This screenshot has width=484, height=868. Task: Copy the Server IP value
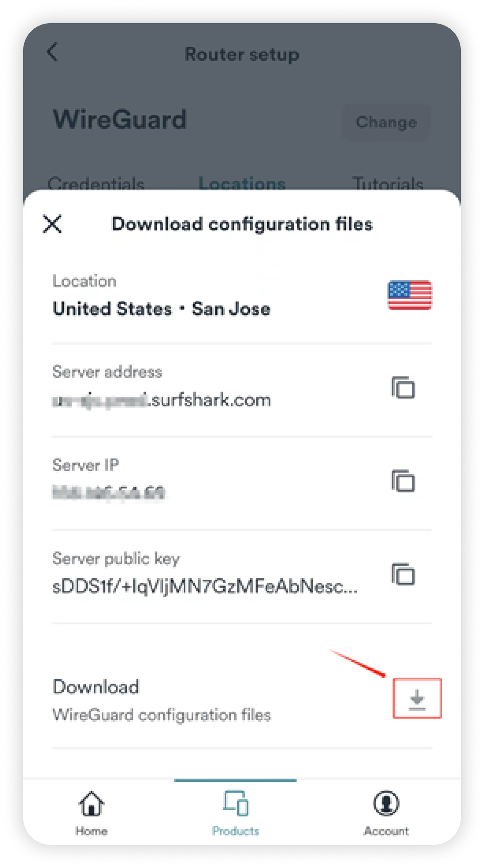coord(403,481)
